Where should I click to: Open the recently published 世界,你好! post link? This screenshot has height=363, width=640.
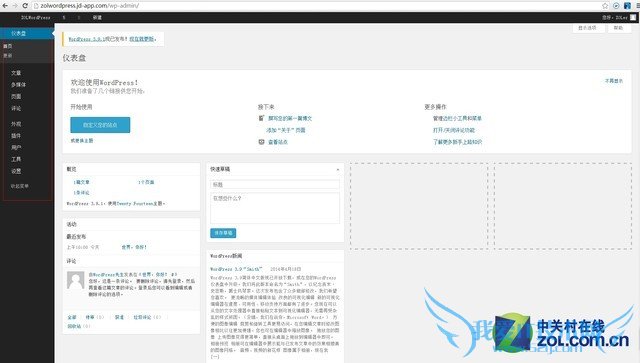click(134, 247)
